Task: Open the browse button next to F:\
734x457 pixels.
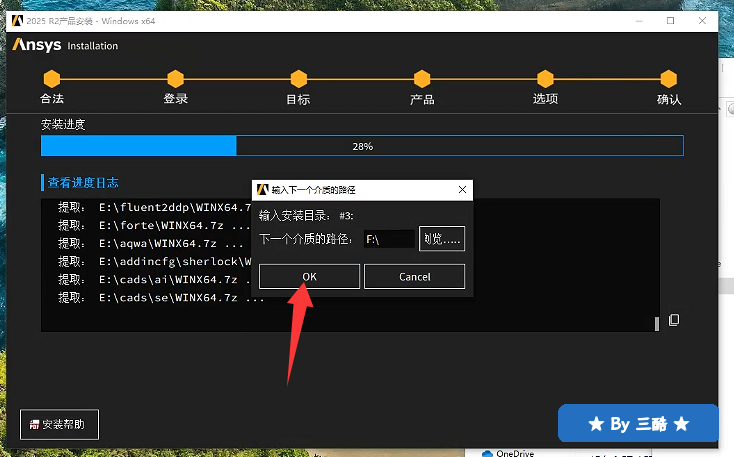Action: (x=442, y=239)
